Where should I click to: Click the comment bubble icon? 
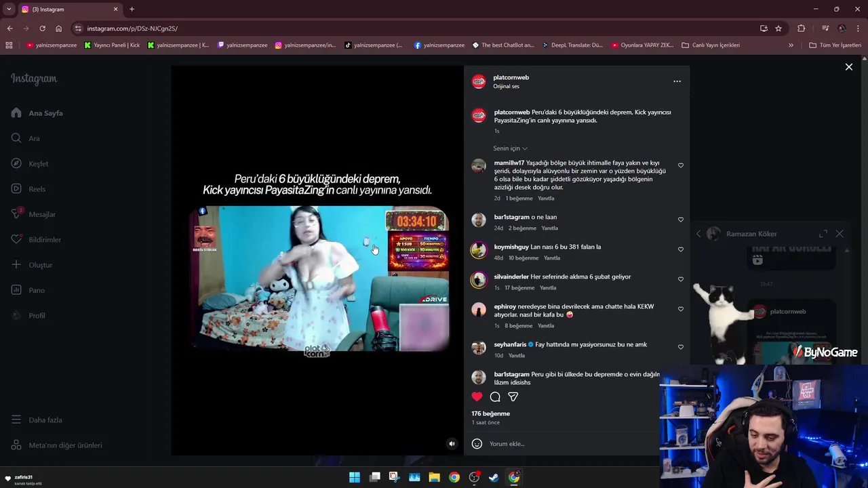tap(495, 396)
